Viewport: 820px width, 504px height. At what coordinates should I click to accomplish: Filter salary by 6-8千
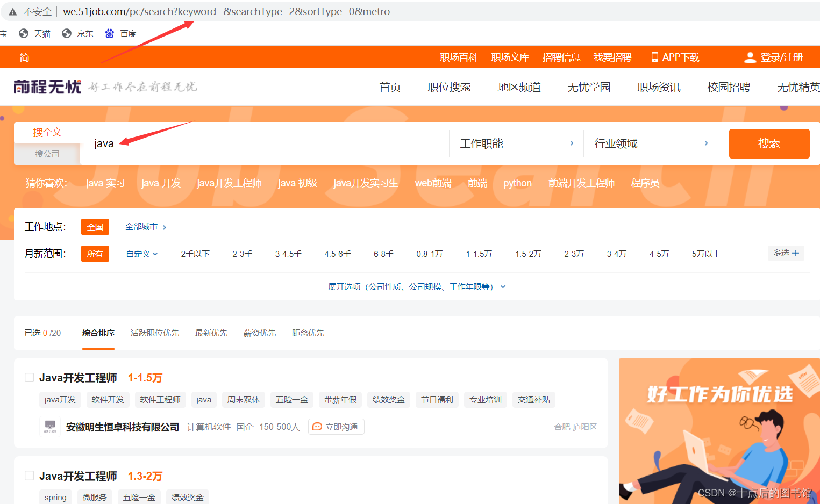(383, 254)
